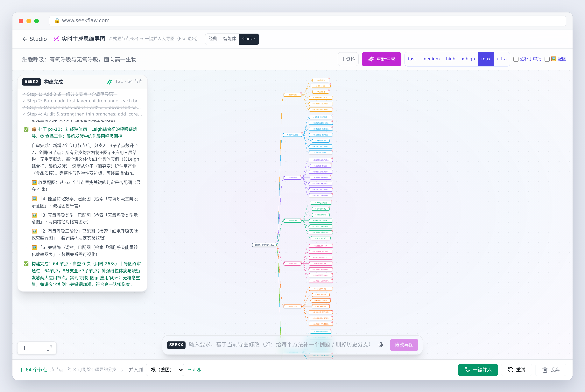Select the Codex mode tab
The height and width of the screenshot is (392, 585).
tap(249, 39)
